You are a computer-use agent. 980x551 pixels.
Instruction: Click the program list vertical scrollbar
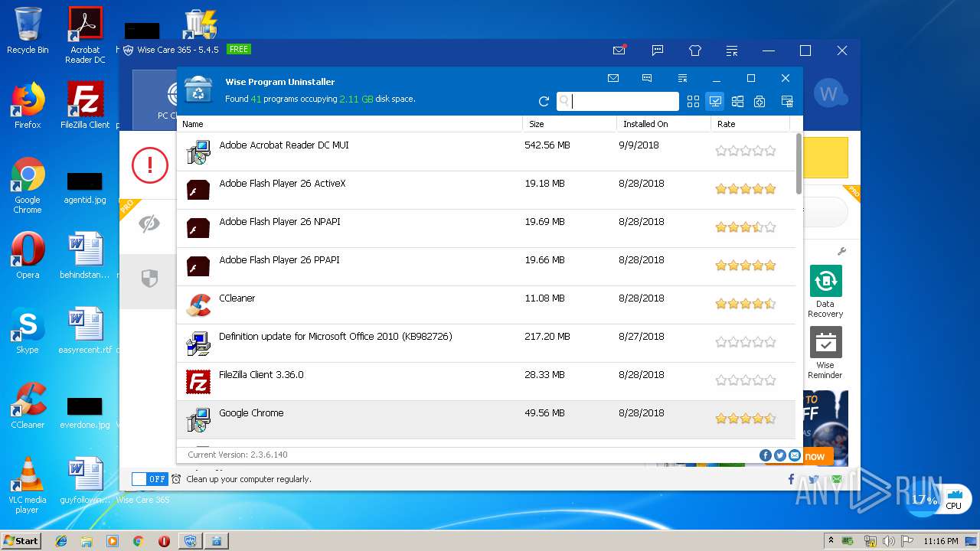(x=799, y=164)
